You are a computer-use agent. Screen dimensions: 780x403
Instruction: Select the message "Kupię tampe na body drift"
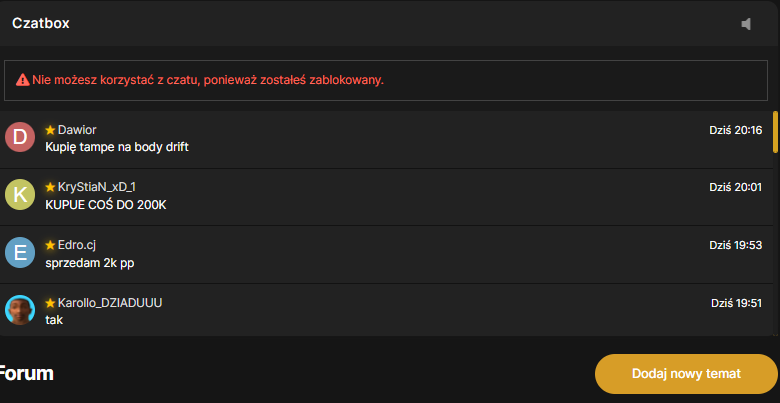(117, 147)
